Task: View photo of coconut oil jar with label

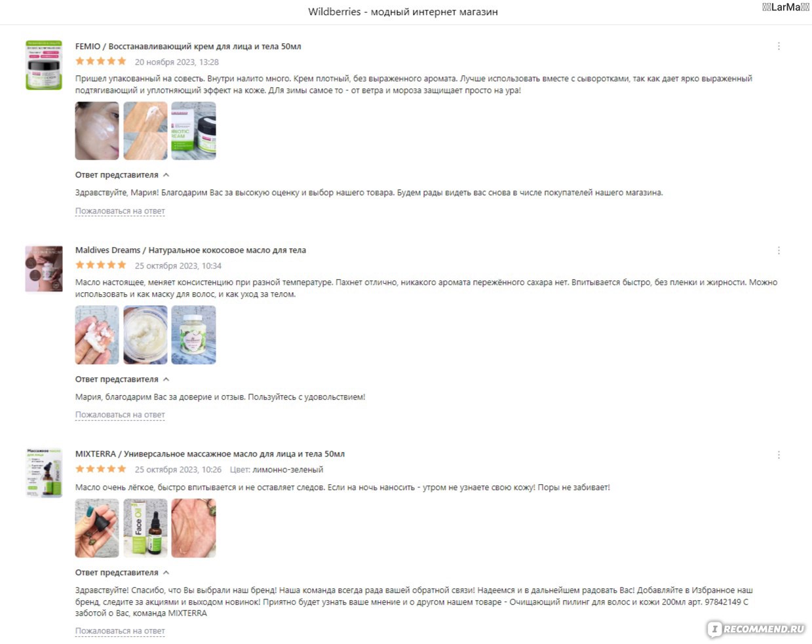Action: (x=193, y=335)
